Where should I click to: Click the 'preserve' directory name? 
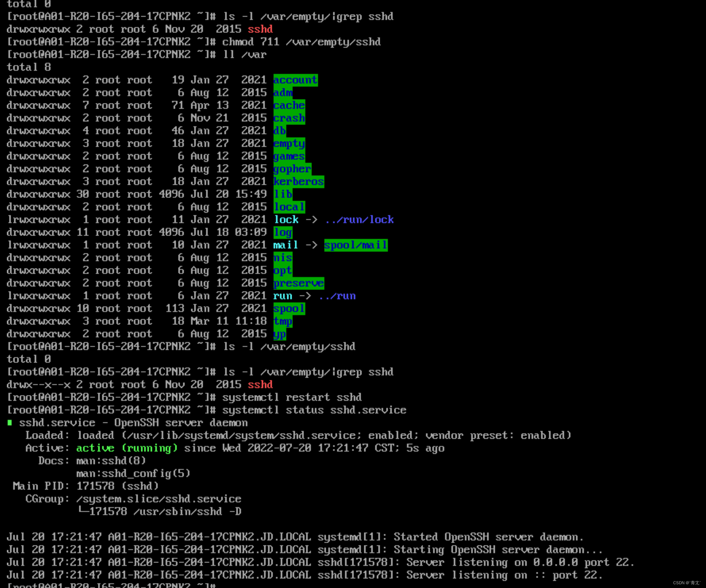298,283
